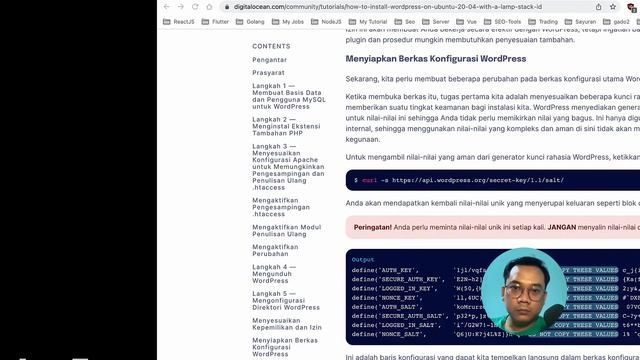This screenshot has width=640, height=360.
Task: Click the Peringatan warning notice box
Action: click(493, 227)
